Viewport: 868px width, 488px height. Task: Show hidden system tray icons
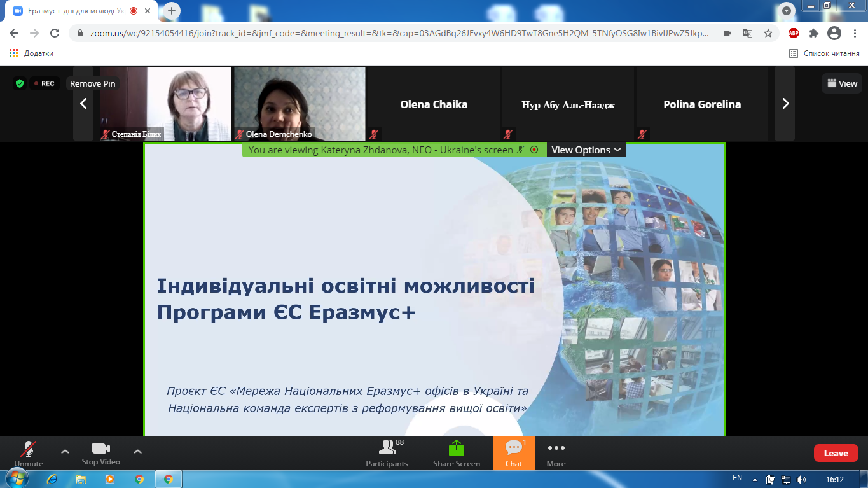[x=755, y=479]
